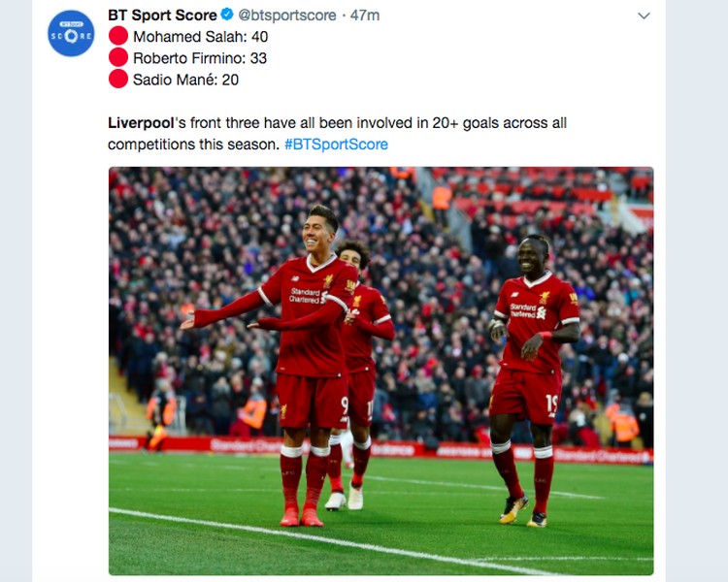Open the Liverpool celebration photo
The width and height of the screenshot is (728, 582).
pyautogui.click(x=381, y=371)
